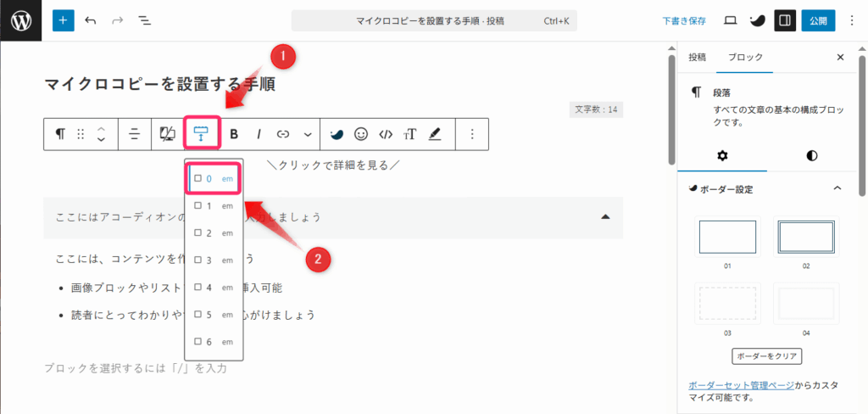This screenshot has width=868, height=414.
Task: Collapse the ボーダー設定 panel
Action: [766, 189]
